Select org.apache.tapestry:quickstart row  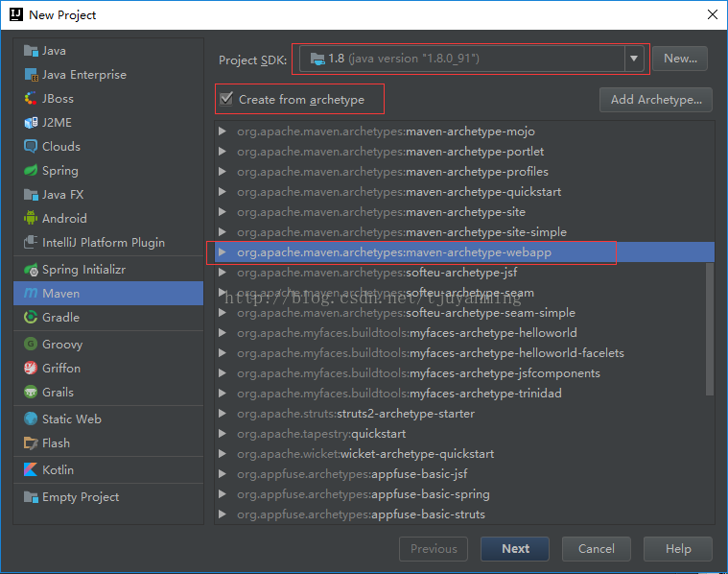(464, 434)
